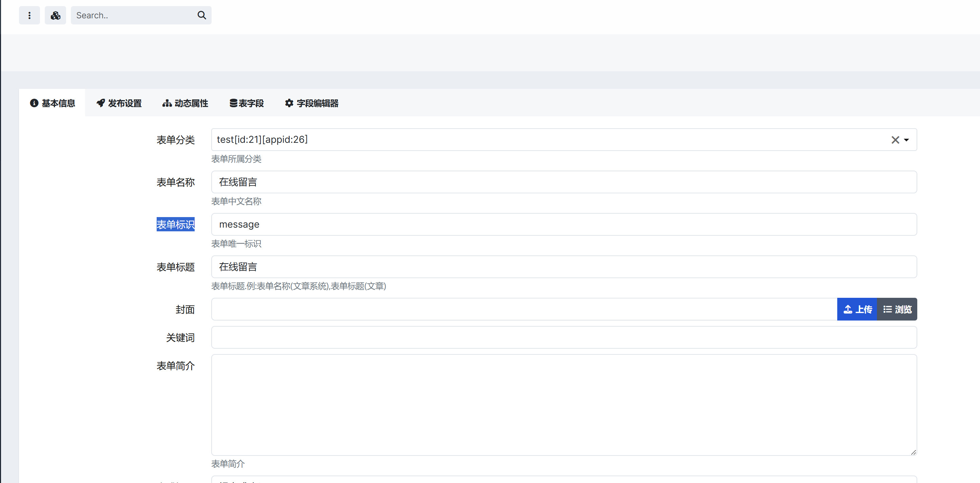Go to the 字段编辑器 tab

[312, 103]
